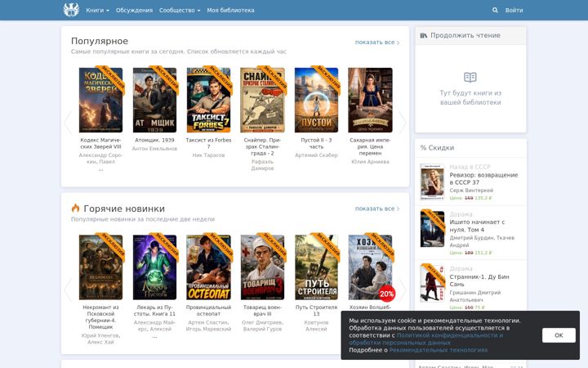This screenshot has height=368, width=588.
Task: Click the title Таксист из Forbes 7
Action: [208, 143]
